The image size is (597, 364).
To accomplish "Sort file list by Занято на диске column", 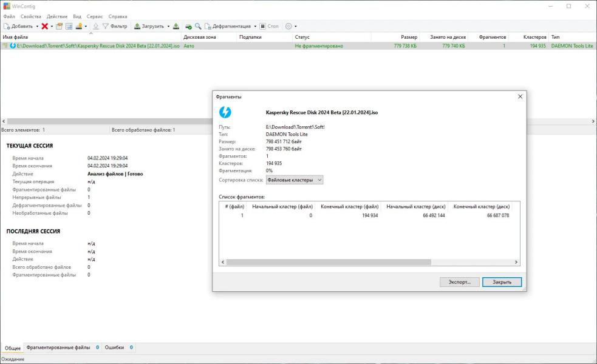I will tap(443, 37).
